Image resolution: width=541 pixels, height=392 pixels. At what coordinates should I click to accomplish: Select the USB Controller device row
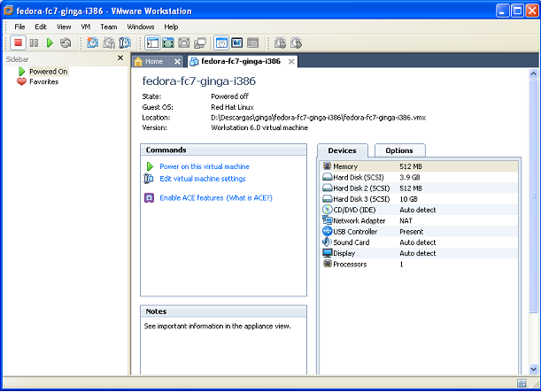click(419, 232)
